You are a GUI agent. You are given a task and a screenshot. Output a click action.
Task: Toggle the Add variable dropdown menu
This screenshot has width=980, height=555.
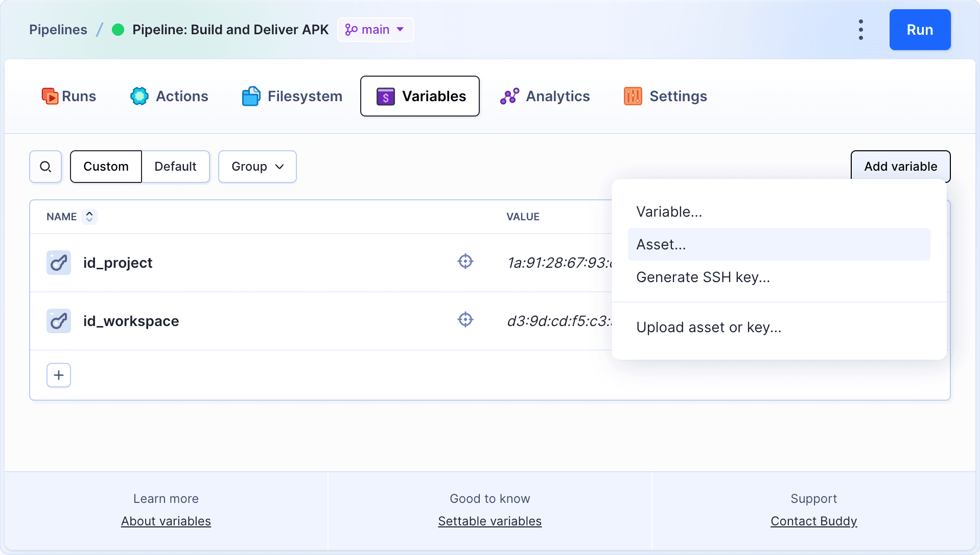tap(900, 167)
